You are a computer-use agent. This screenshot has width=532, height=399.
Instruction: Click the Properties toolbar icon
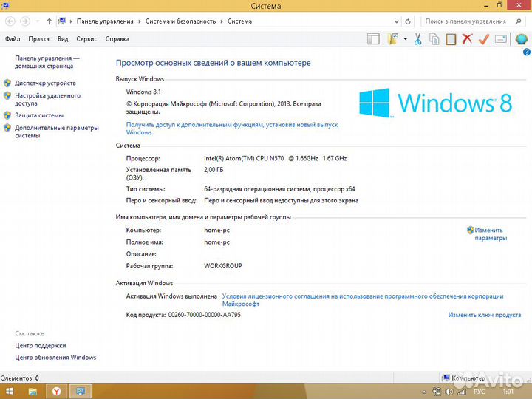500,39
